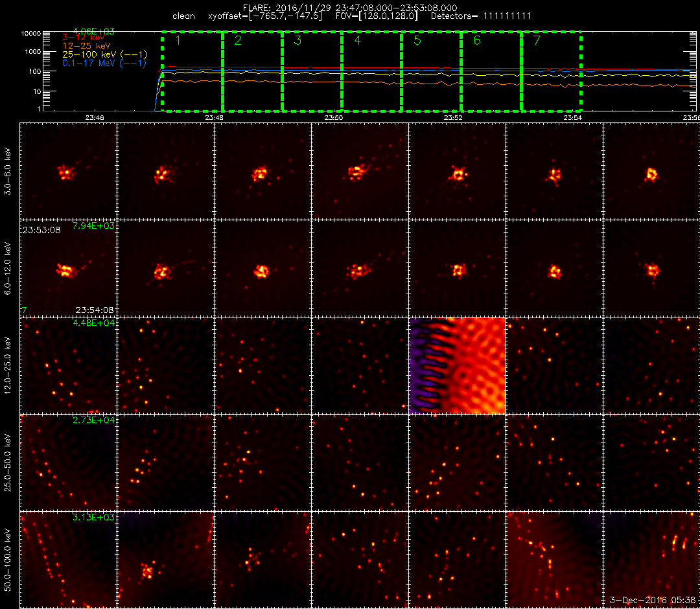The width and height of the screenshot is (700, 609).
Task: Open the 50.0-100.0 keV image in the sixth column
Action: (x=554, y=560)
